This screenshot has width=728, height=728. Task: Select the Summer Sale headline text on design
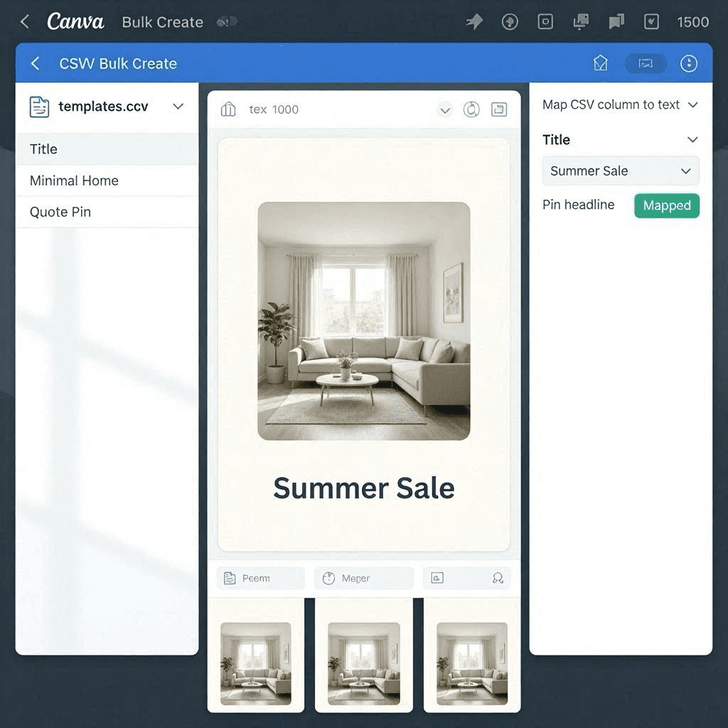pyautogui.click(x=363, y=488)
